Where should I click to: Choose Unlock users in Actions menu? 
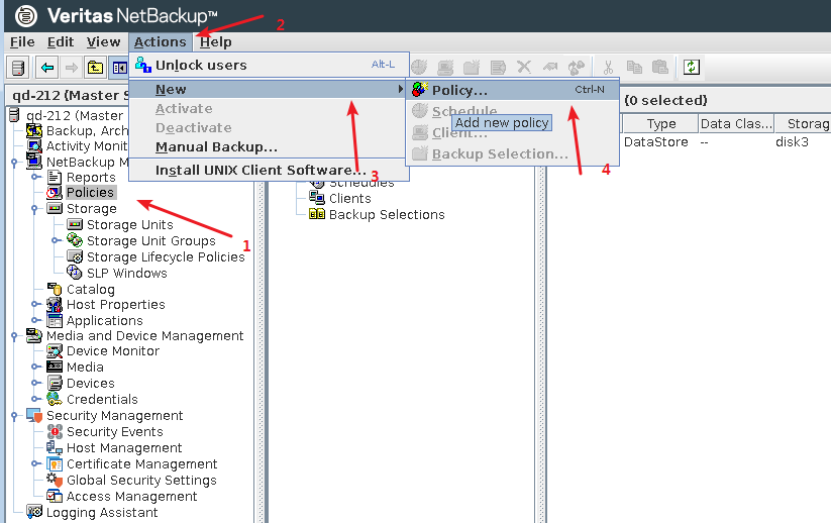pyautogui.click(x=269, y=65)
